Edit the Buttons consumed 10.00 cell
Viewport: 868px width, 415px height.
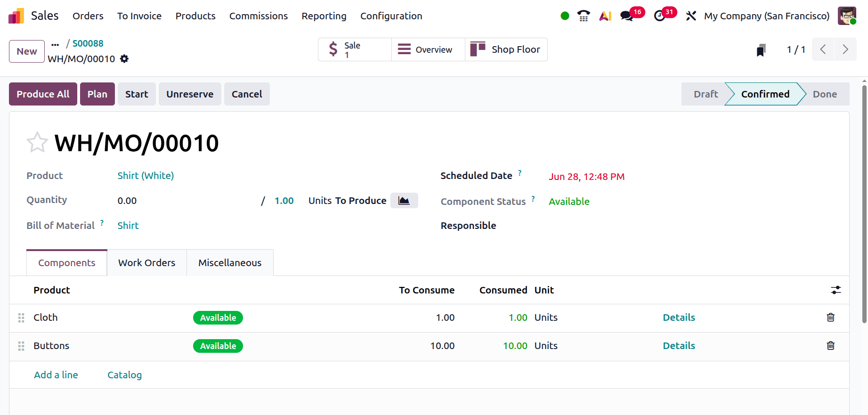point(515,346)
